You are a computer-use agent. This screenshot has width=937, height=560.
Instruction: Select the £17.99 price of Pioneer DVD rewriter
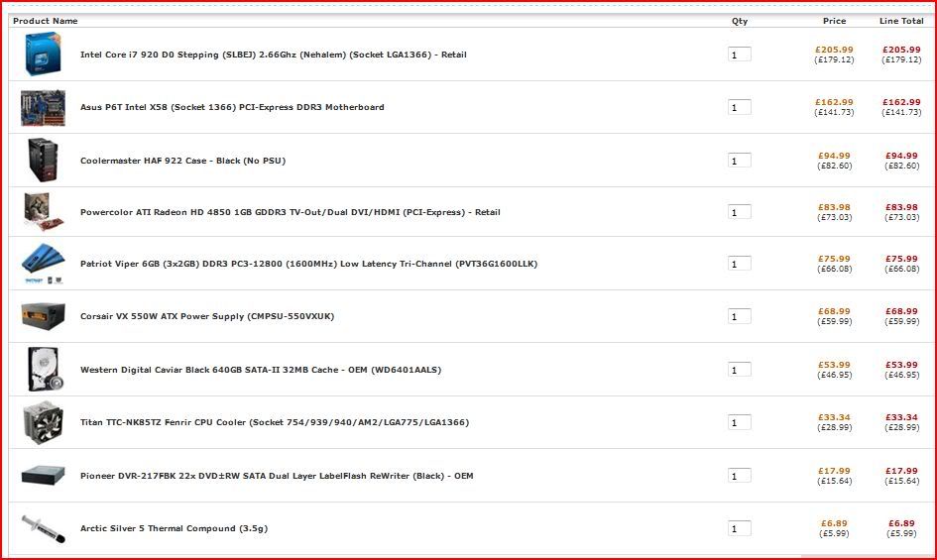[834, 471]
